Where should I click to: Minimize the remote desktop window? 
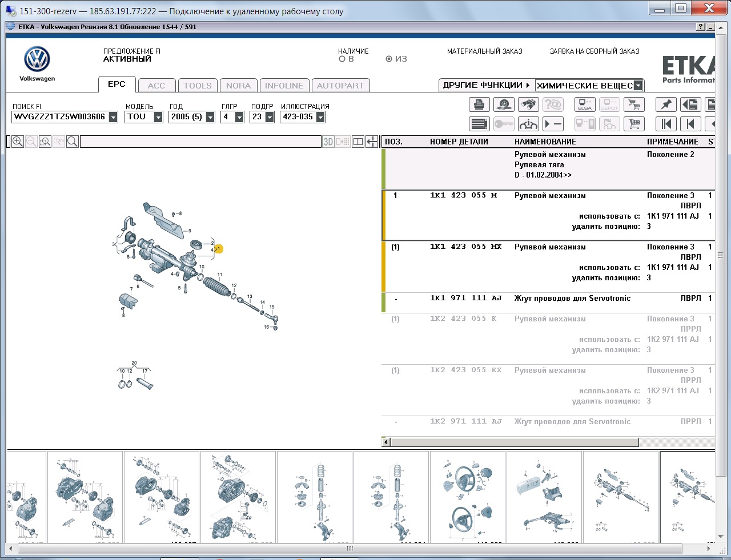point(661,9)
